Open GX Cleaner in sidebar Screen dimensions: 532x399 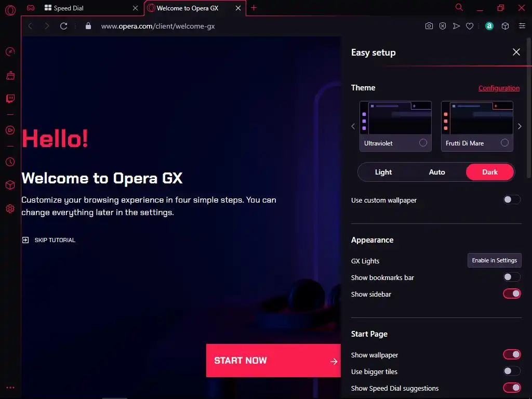pyautogui.click(x=10, y=75)
